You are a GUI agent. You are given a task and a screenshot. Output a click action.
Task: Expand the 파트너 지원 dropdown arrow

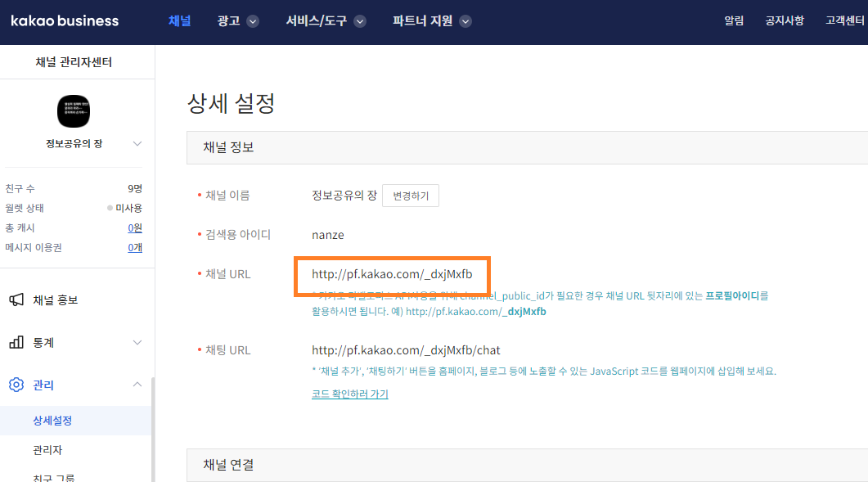point(465,21)
